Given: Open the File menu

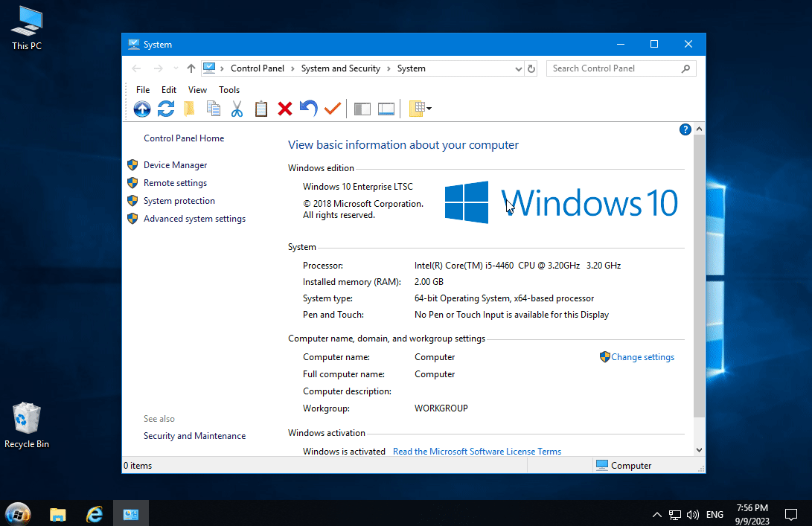Looking at the screenshot, I should point(143,89).
